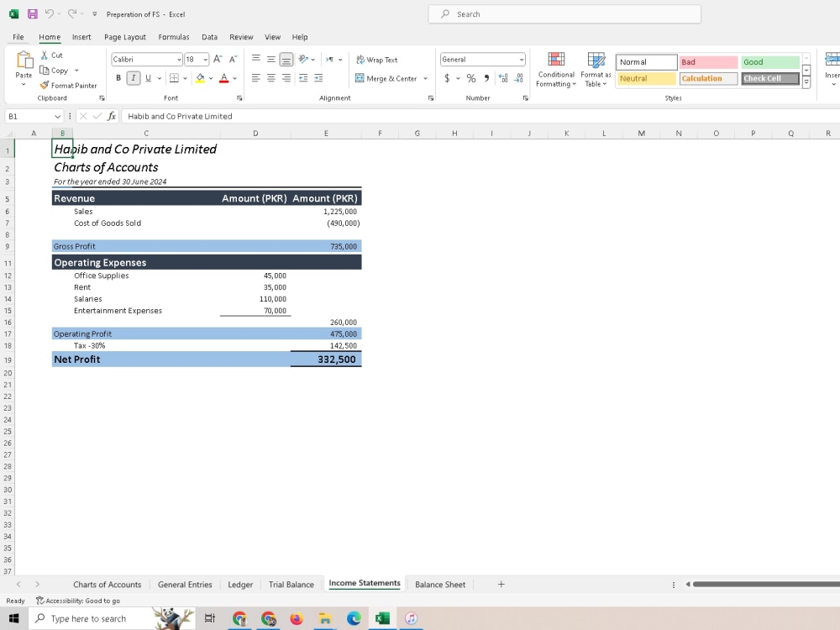
Task: Toggle bottom align button
Action: click(286, 59)
